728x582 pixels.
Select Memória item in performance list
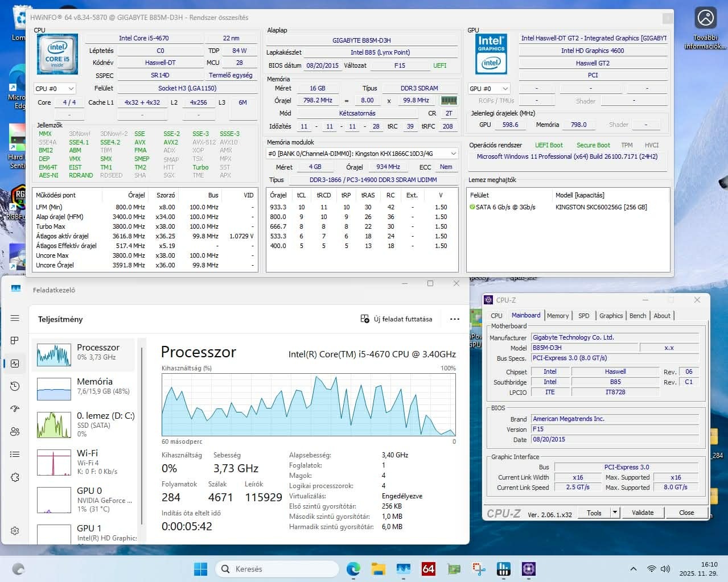coord(84,389)
